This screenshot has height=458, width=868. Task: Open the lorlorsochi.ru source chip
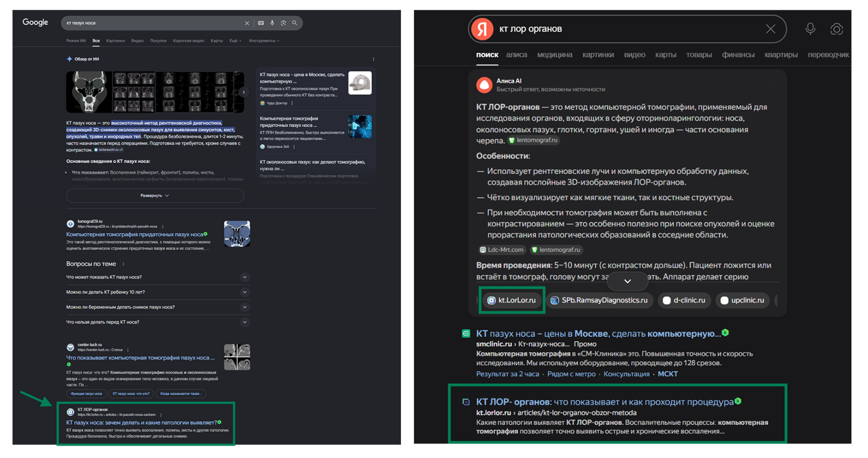tap(108, 150)
